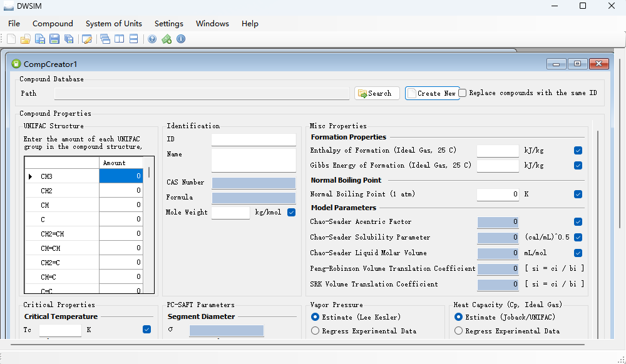Click the Open folder toolbar icon
Screen dimensions: 626x364
(26, 39)
